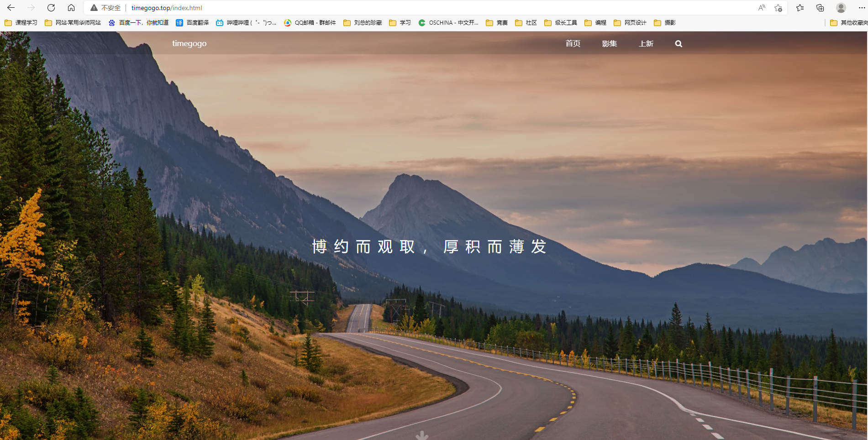Image resolution: width=868 pixels, height=440 pixels.
Task: Click the scroll-down arrow at page bottom
Action: pos(422,435)
